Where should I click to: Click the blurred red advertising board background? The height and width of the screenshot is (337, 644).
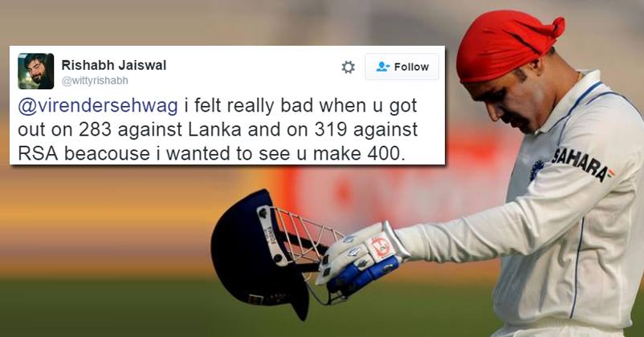coord(386,193)
